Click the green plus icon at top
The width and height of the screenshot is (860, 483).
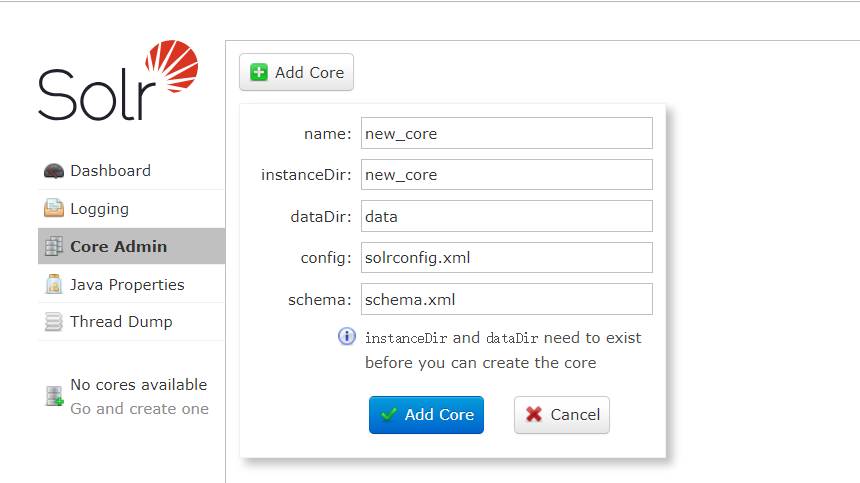coord(259,72)
